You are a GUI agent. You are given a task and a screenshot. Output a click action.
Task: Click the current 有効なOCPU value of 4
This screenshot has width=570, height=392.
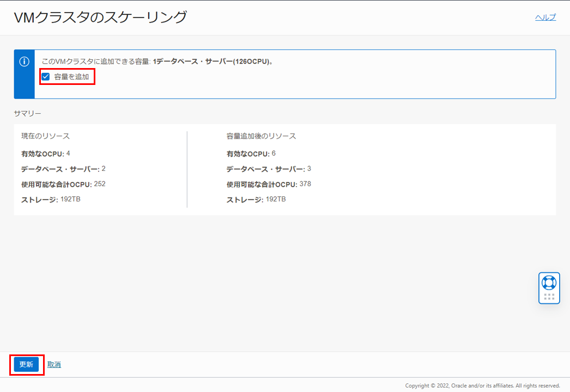pyautogui.click(x=68, y=154)
